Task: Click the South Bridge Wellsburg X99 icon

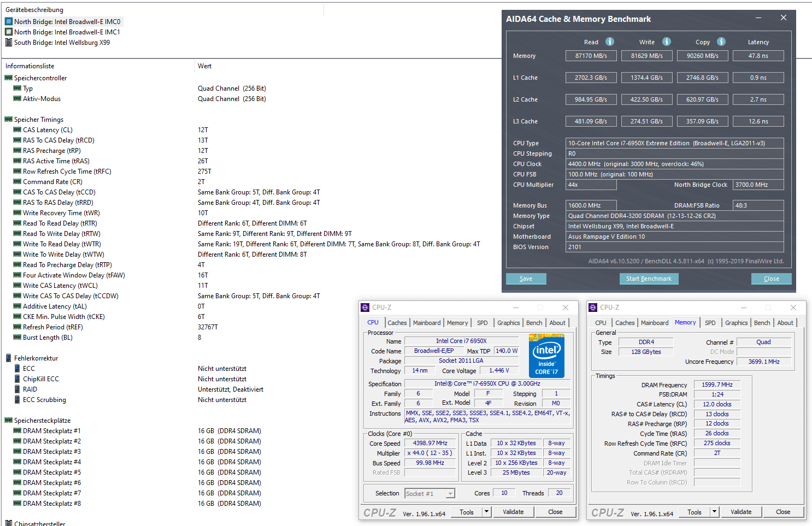Action: click(9, 42)
